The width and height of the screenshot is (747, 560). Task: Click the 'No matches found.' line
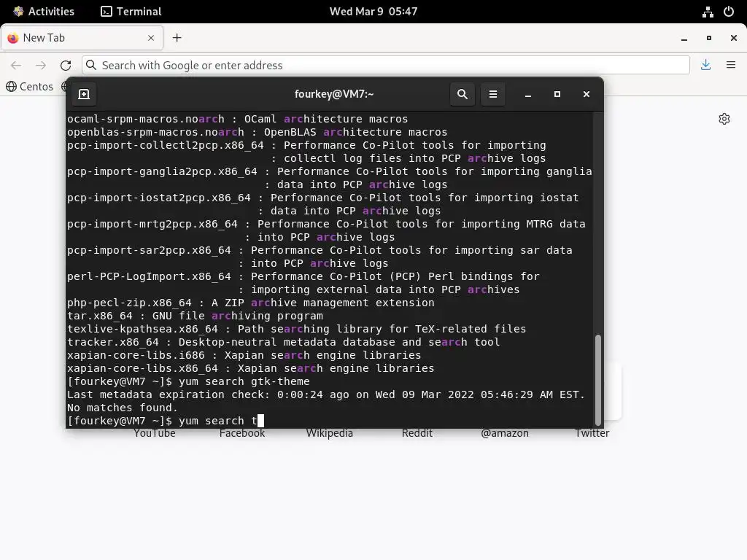click(x=123, y=408)
